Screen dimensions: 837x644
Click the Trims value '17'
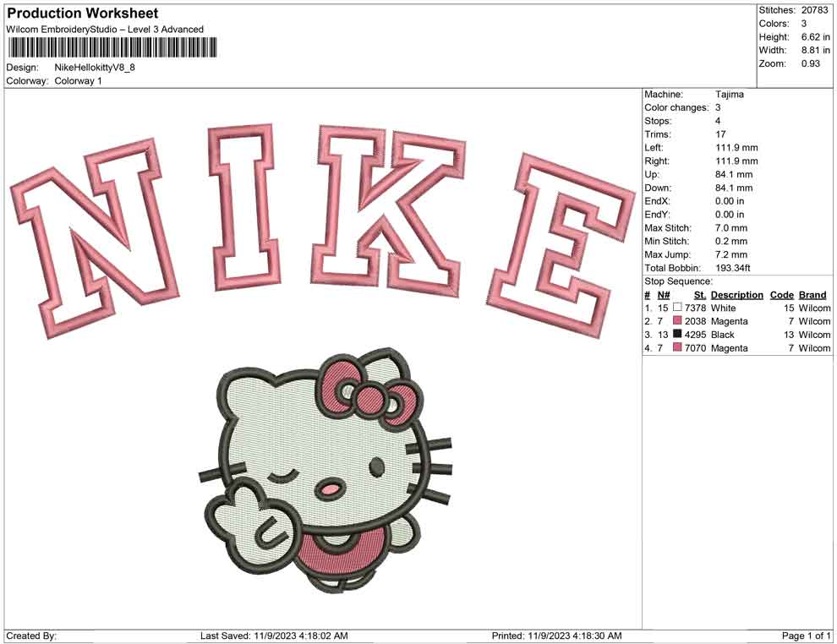coord(720,134)
